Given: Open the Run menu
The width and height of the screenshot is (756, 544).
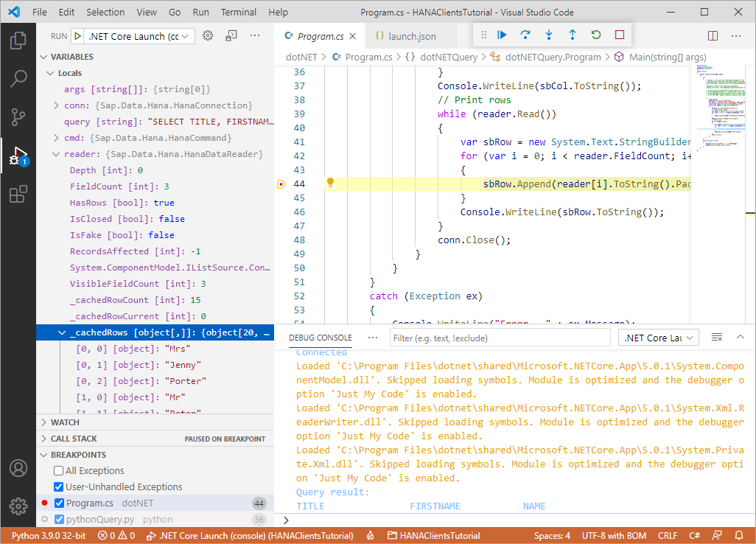Looking at the screenshot, I should pos(200,12).
